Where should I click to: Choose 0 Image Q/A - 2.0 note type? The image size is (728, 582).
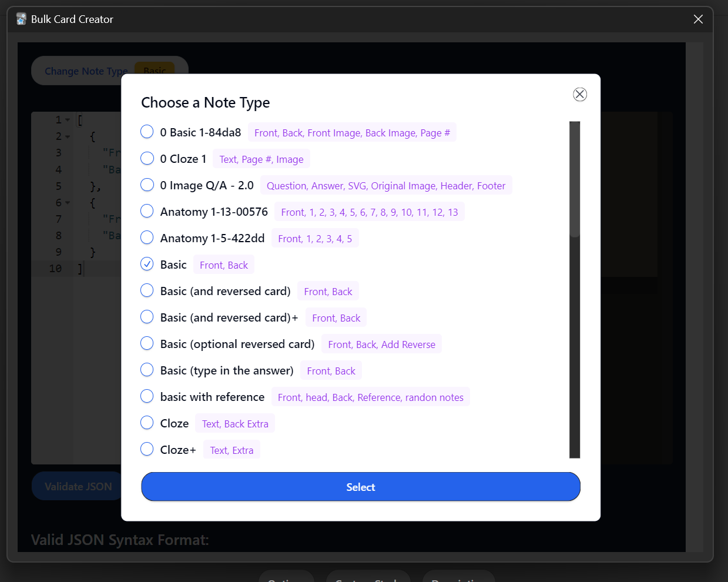[x=147, y=185]
